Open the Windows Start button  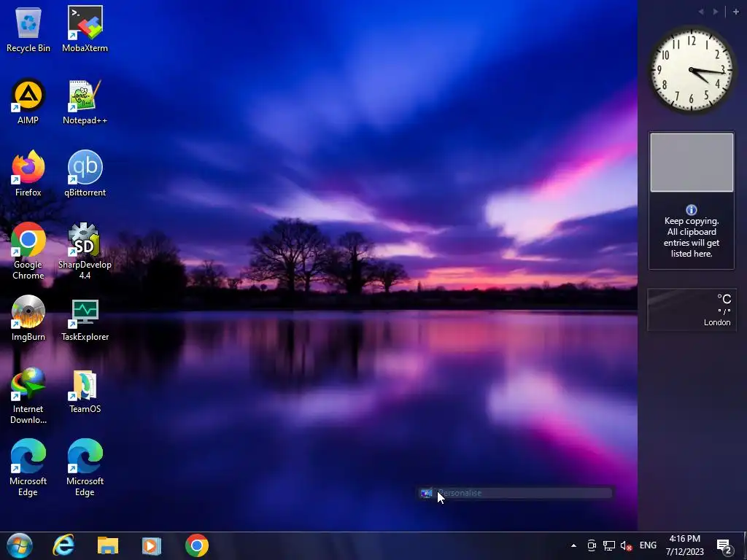(x=20, y=545)
